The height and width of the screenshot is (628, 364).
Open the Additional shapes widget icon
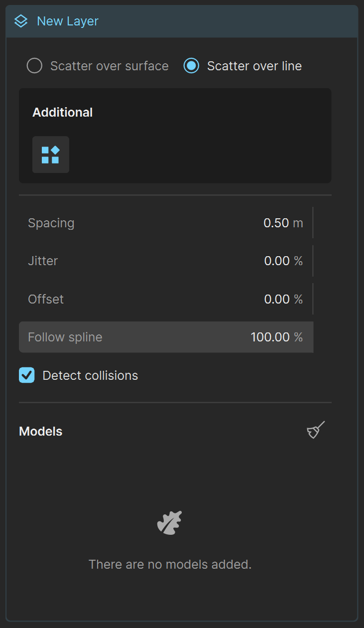point(51,155)
